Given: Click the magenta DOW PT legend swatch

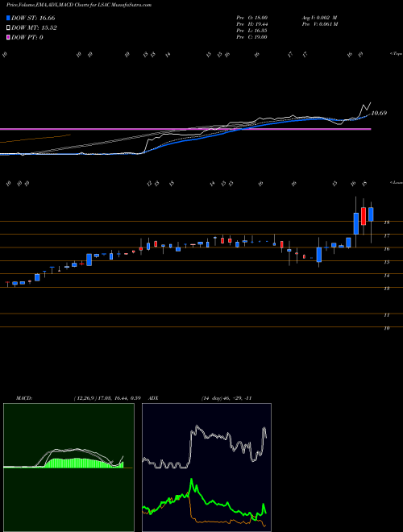Looking at the screenshot, I should tap(9, 37).
